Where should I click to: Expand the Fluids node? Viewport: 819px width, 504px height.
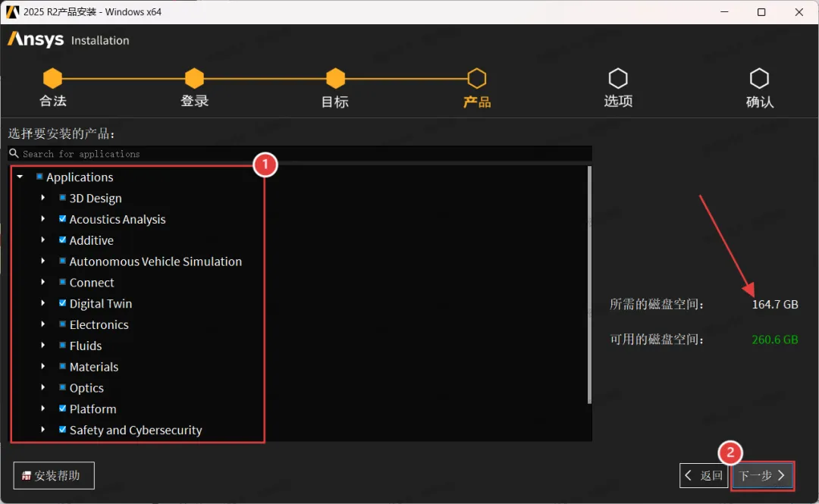pyautogui.click(x=42, y=346)
